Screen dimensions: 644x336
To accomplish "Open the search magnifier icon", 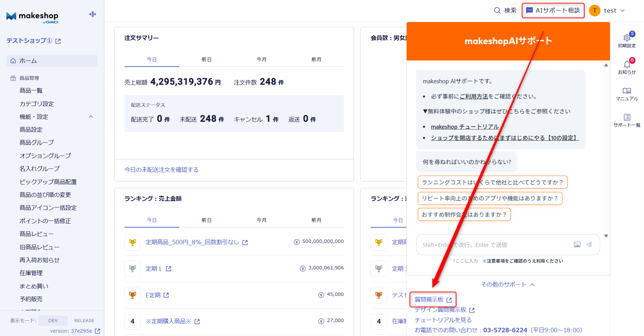I will point(497,11).
